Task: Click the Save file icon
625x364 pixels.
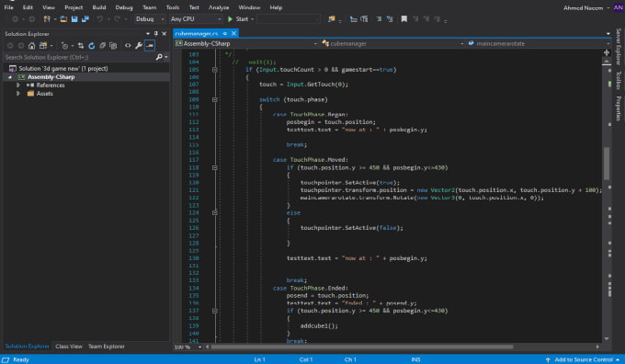Action: [74, 18]
